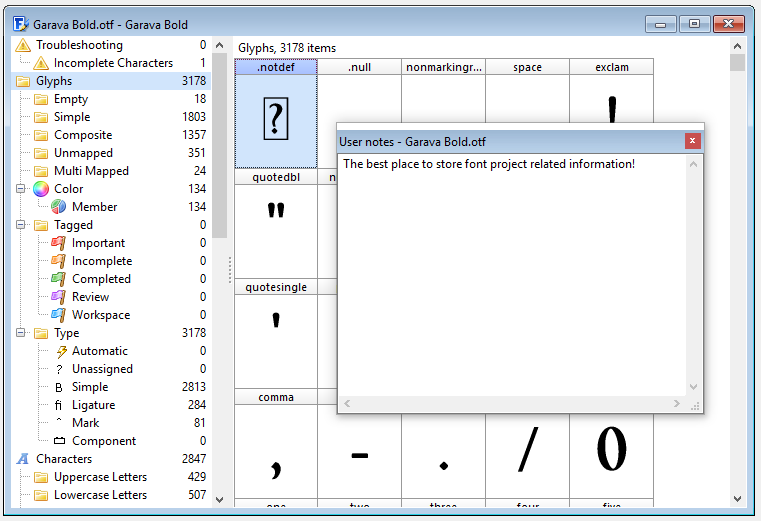Click the Multi Mapped folder icon
761x521 pixels.
pos(41,171)
